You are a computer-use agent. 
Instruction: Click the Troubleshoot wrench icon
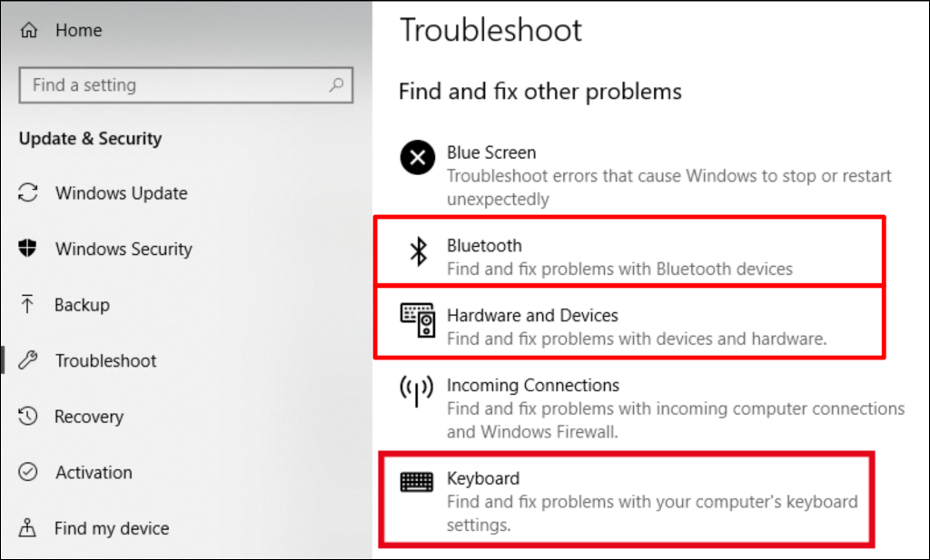click(30, 360)
